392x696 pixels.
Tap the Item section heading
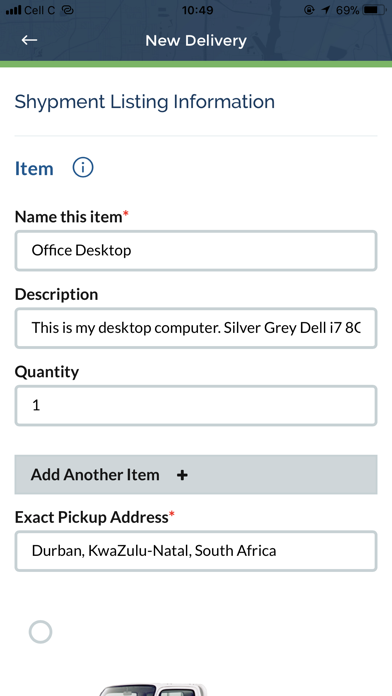tap(34, 169)
